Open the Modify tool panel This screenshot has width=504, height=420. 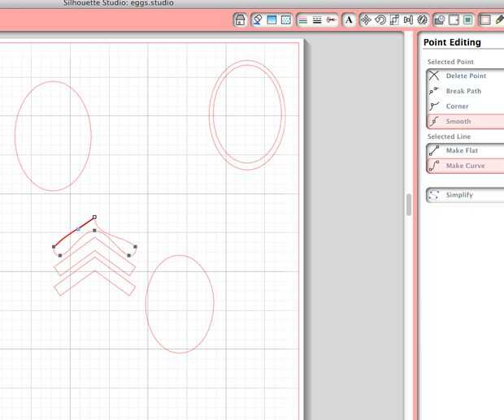click(x=440, y=20)
